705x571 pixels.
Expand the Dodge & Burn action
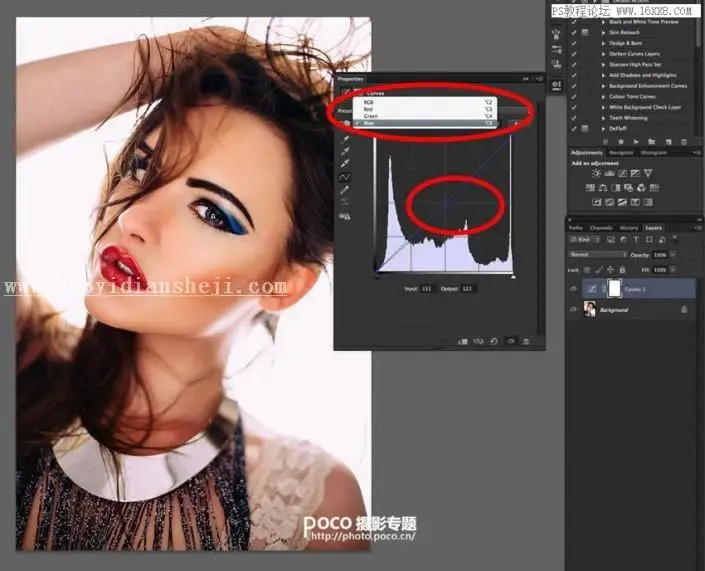click(603, 43)
